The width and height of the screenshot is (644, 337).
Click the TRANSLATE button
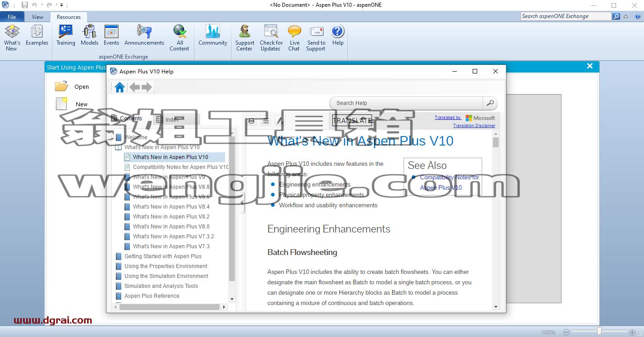(352, 120)
